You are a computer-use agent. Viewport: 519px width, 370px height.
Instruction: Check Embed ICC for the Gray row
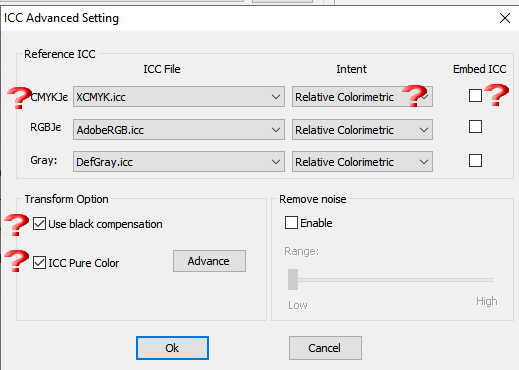[x=475, y=161]
